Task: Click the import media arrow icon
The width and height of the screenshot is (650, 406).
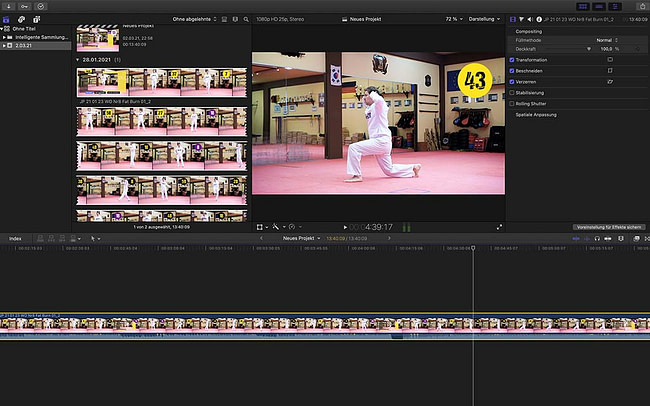Action: tap(8, 6)
